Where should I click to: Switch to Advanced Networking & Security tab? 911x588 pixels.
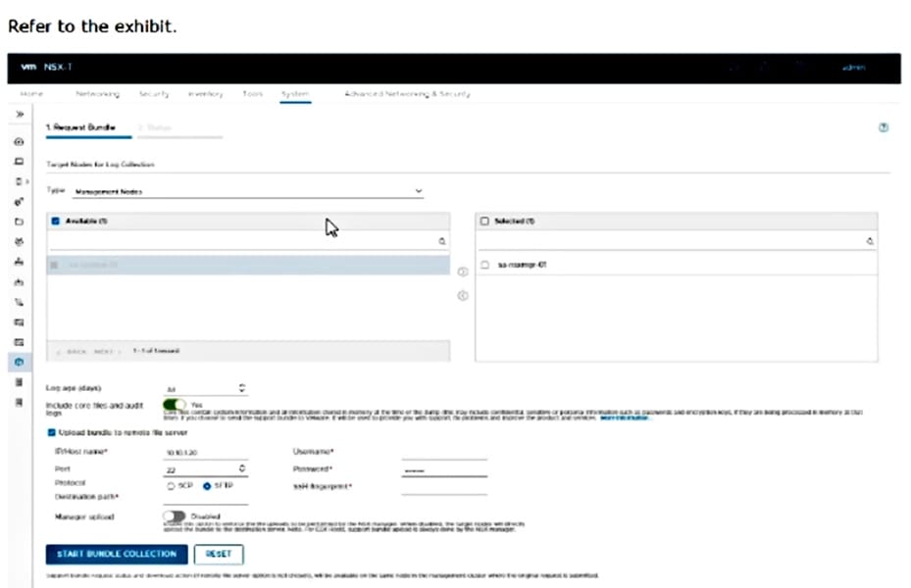click(407, 94)
